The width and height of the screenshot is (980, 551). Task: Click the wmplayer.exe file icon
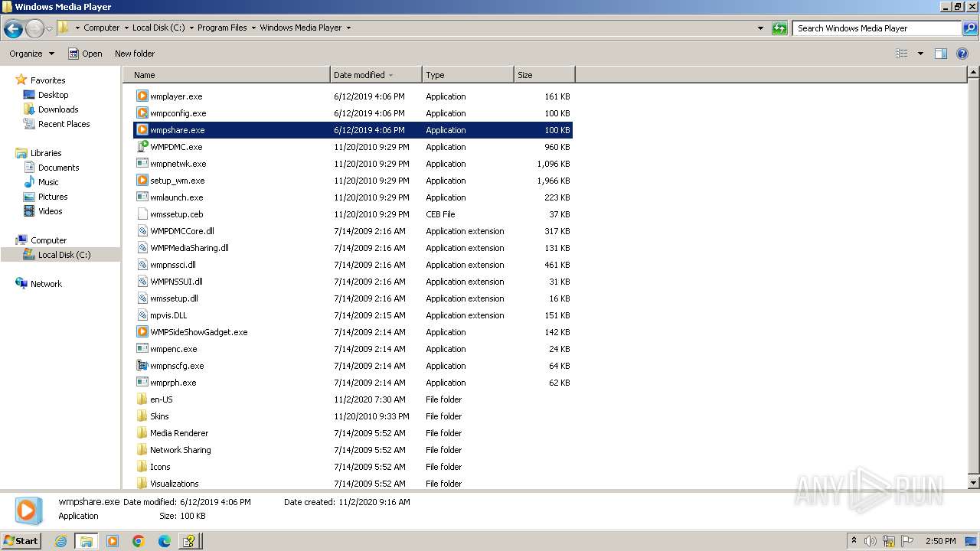point(142,96)
